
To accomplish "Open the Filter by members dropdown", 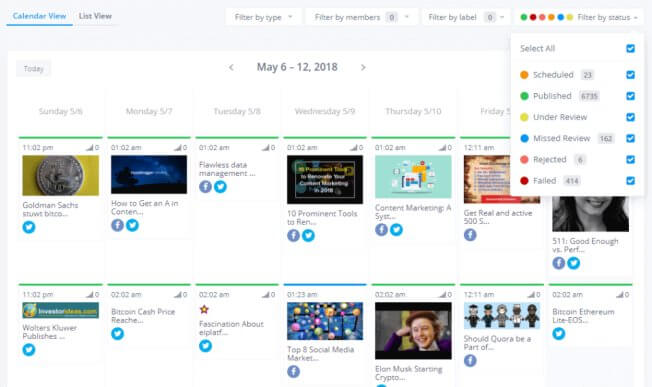I will [362, 17].
